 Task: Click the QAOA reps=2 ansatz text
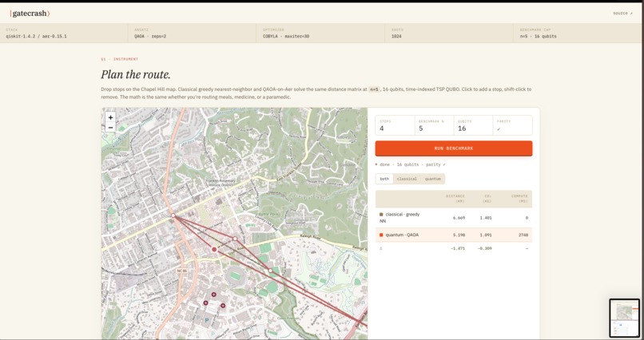(150, 37)
